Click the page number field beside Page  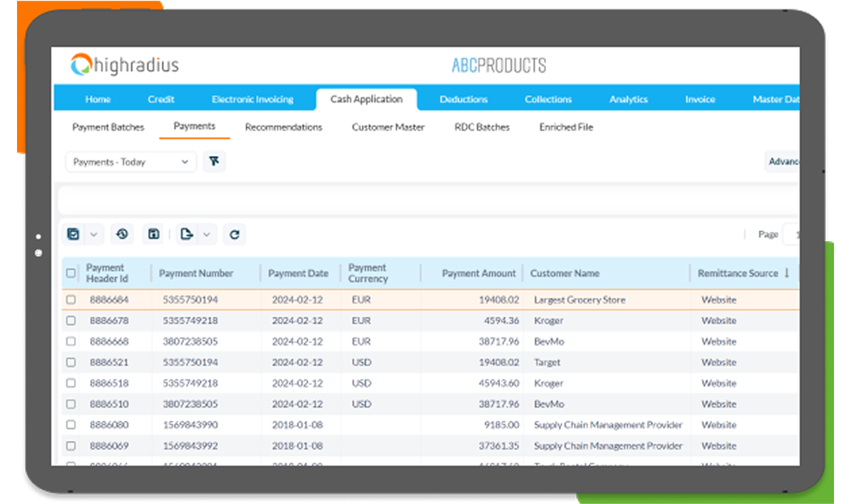click(x=791, y=234)
